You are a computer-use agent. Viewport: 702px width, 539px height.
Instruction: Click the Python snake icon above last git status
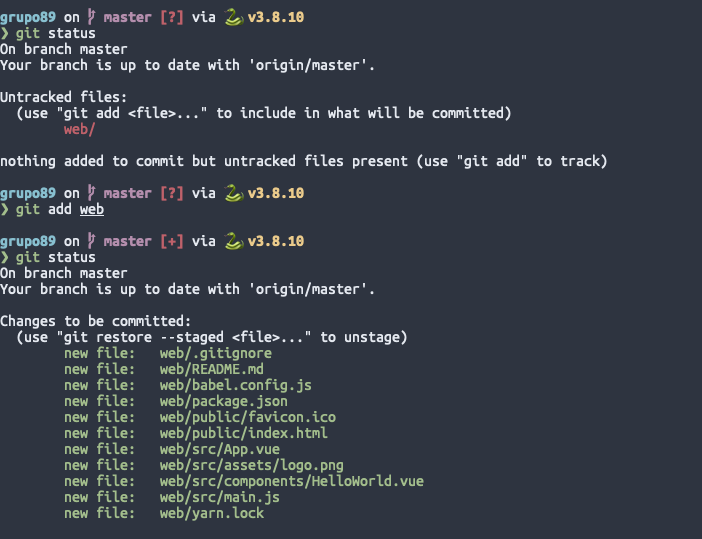click(x=234, y=241)
